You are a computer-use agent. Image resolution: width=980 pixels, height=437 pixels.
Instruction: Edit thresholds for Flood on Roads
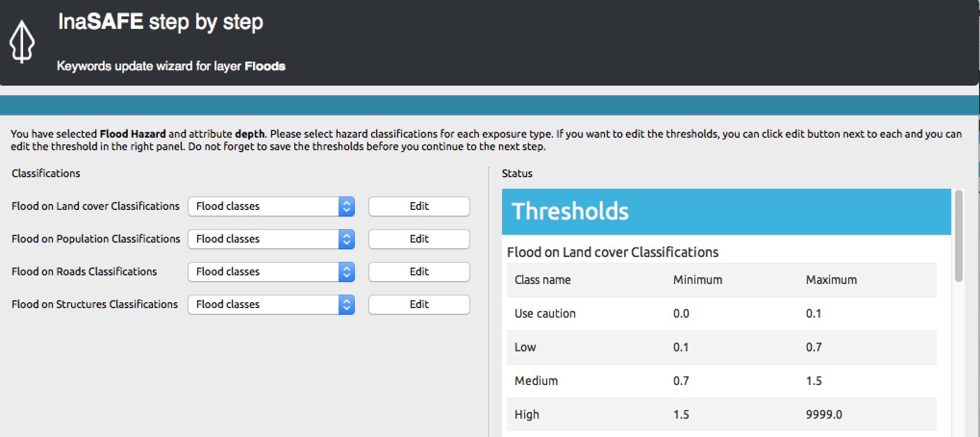click(419, 272)
